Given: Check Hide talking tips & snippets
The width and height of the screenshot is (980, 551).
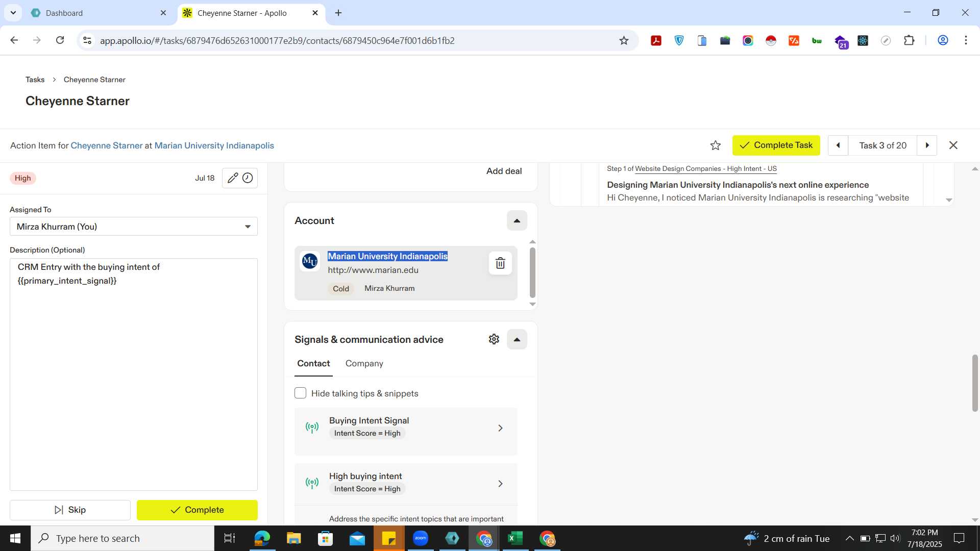Looking at the screenshot, I should (300, 393).
